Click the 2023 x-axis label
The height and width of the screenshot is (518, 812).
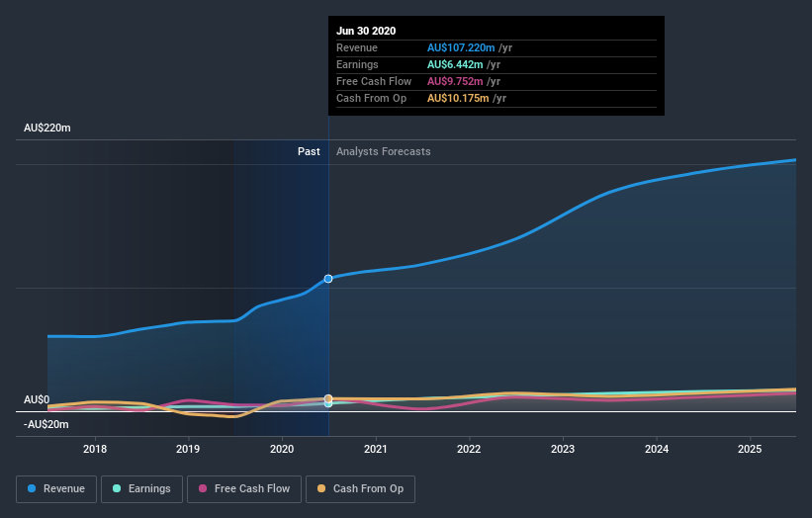(x=563, y=449)
